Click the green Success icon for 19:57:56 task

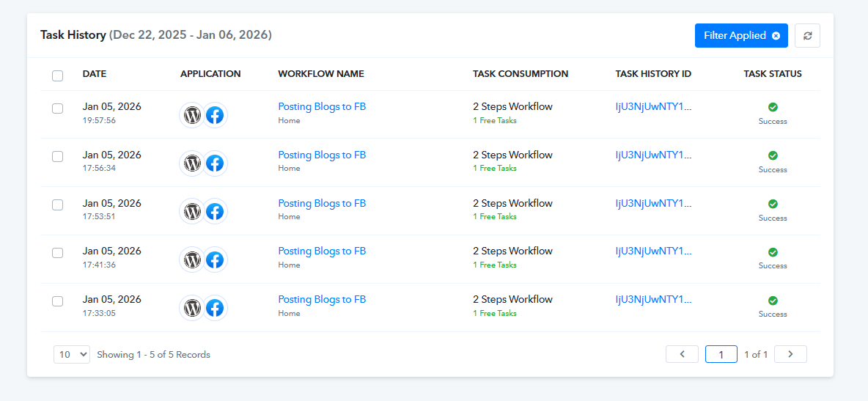click(773, 107)
